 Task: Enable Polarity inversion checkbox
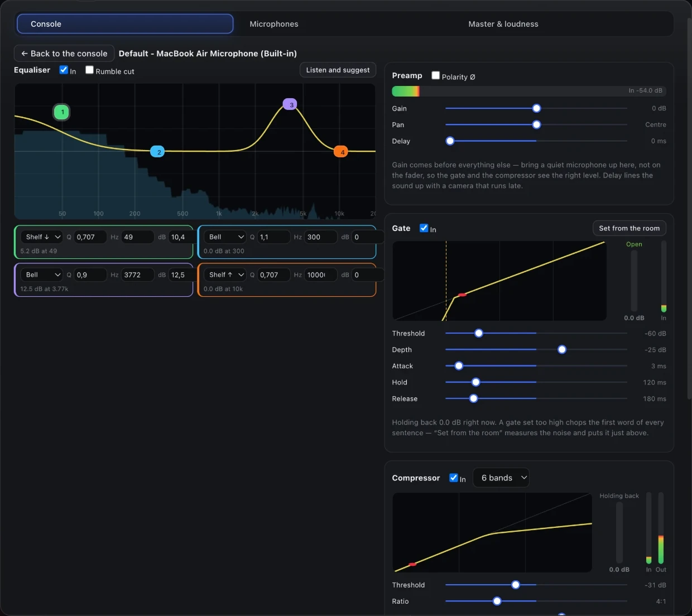click(436, 76)
